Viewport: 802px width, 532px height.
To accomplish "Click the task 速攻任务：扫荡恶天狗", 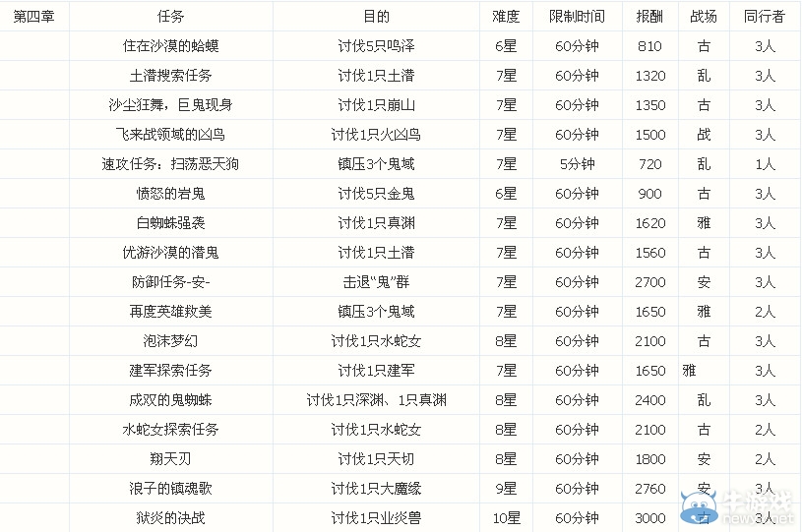I will click(170, 164).
